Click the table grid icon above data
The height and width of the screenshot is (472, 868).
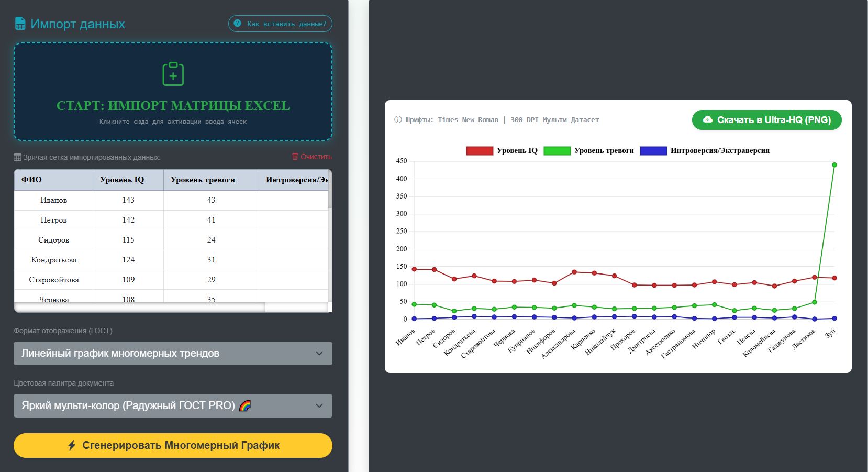point(17,157)
